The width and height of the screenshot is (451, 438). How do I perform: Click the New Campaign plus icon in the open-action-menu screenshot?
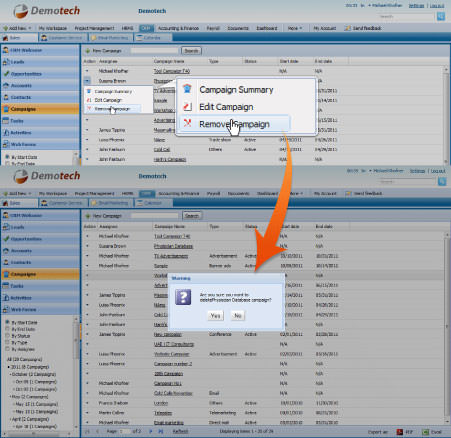(x=88, y=51)
